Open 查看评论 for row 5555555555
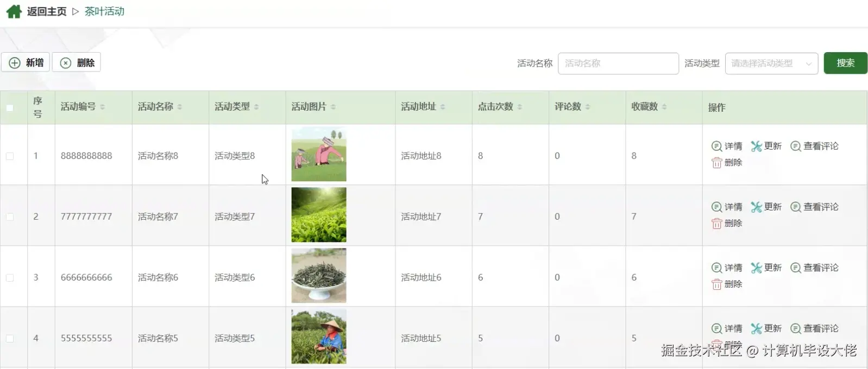 pos(814,328)
